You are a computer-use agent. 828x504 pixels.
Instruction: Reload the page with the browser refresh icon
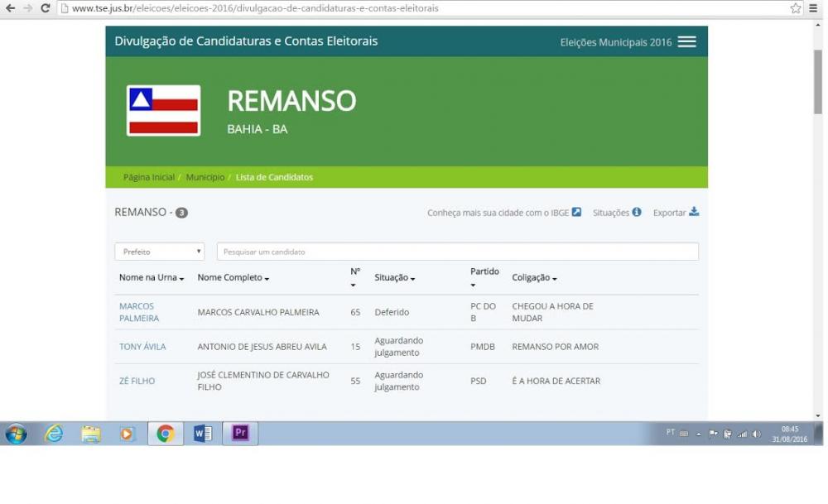pos(46,8)
